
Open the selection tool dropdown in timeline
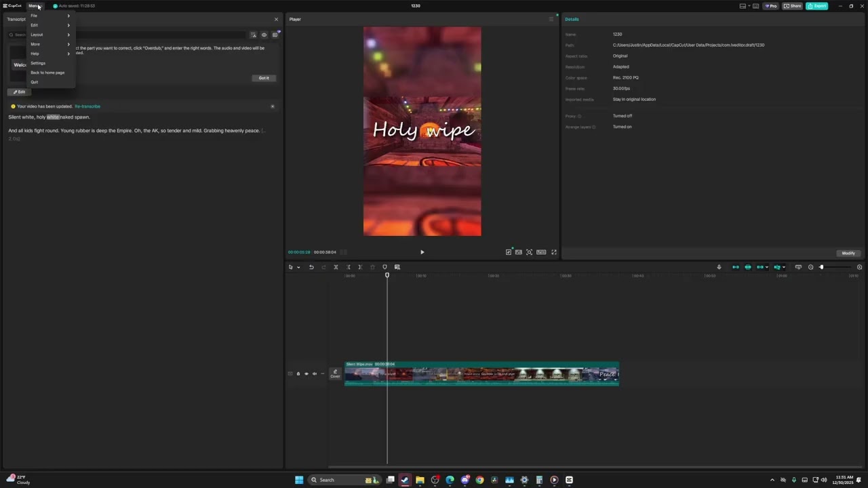(298, 267)
